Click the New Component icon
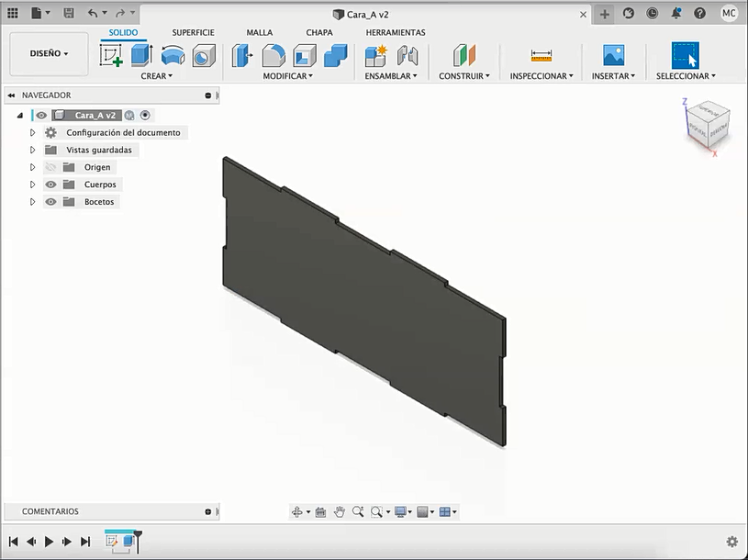The image size is (748, 560). pyautogui.click(x=376, y=55)
